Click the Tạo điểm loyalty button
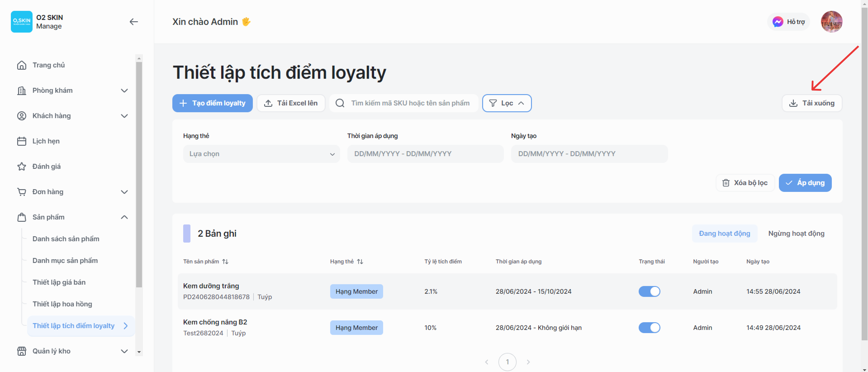868x372 pixels. [212, 103]
